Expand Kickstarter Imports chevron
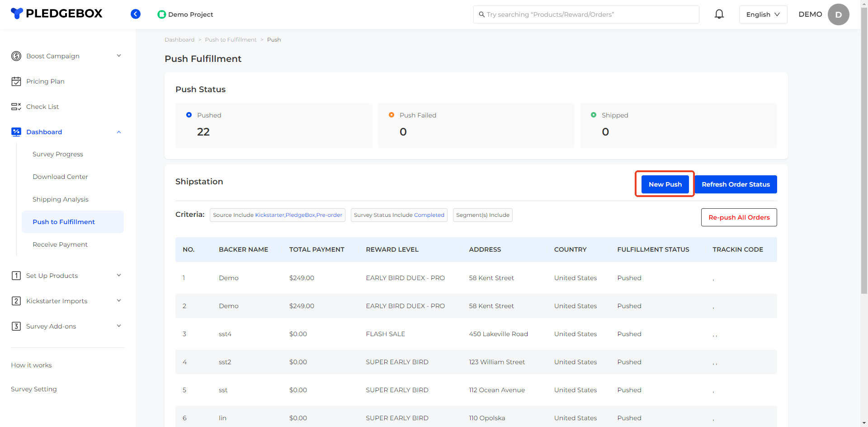 coord(119,301)
